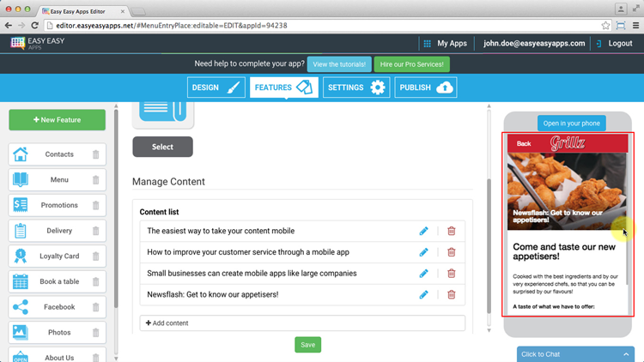Delete 'The easiest way to take your content mobile'
The width and height of the screenshot is (644, 362).
[x=452, y=231]
